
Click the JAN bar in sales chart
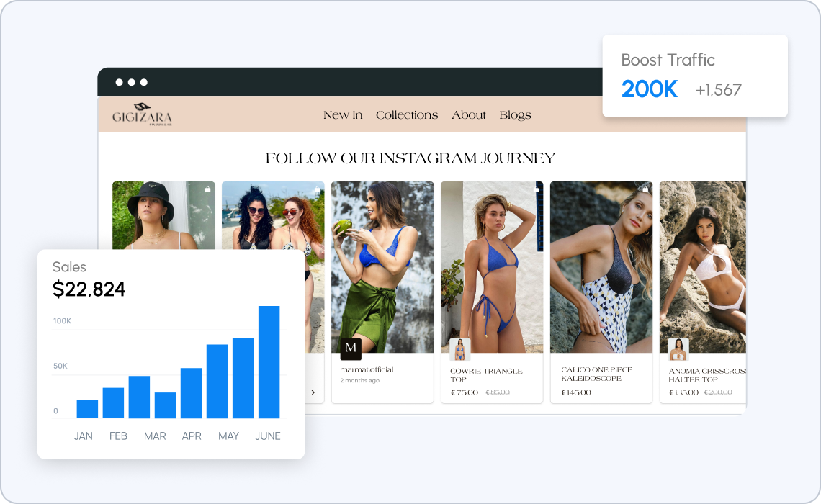click(x=87, y=409)
